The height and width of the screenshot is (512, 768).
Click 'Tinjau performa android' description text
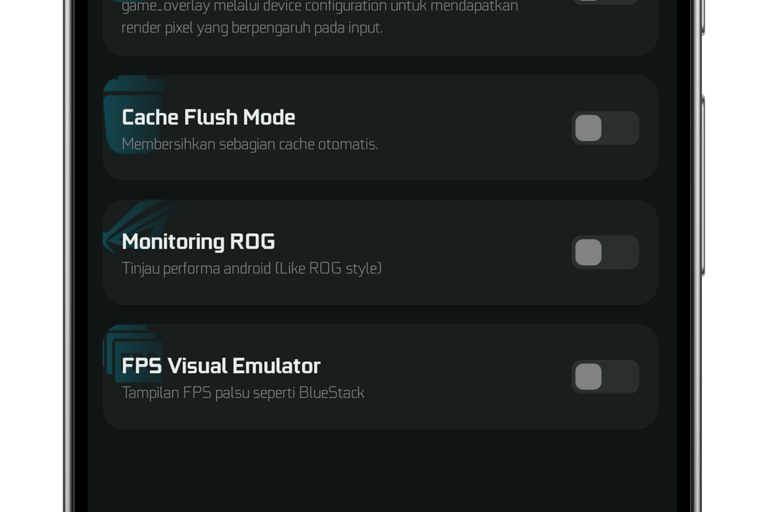click(252, 268)
